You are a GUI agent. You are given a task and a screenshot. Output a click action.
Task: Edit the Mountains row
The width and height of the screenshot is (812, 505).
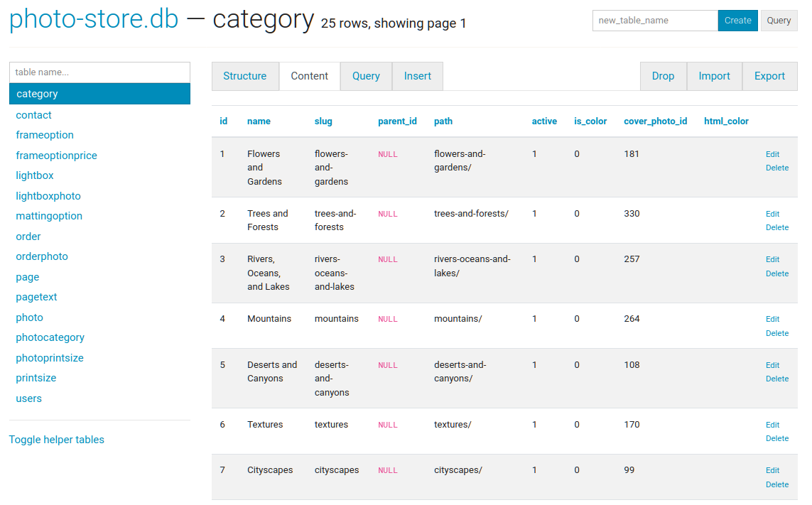click(772, 319)
